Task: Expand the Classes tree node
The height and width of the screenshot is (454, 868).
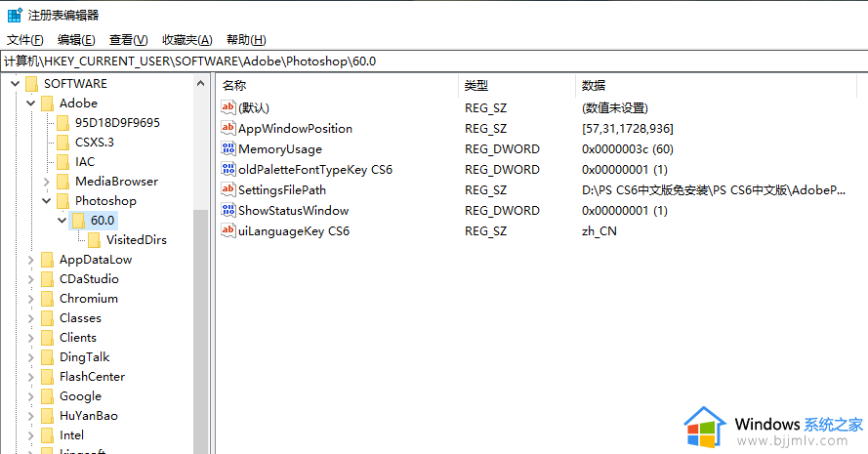Action: pyautogui.click(x=31, y=318)
